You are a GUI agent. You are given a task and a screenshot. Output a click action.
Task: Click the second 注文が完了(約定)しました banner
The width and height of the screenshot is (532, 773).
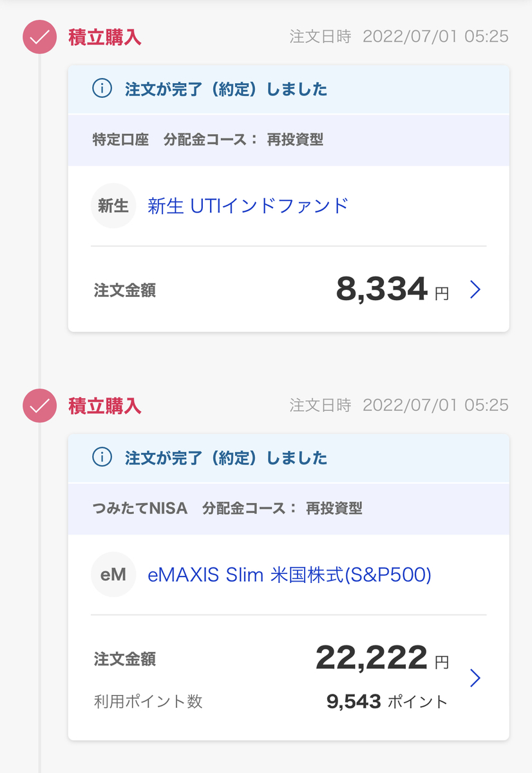(289, 459)
